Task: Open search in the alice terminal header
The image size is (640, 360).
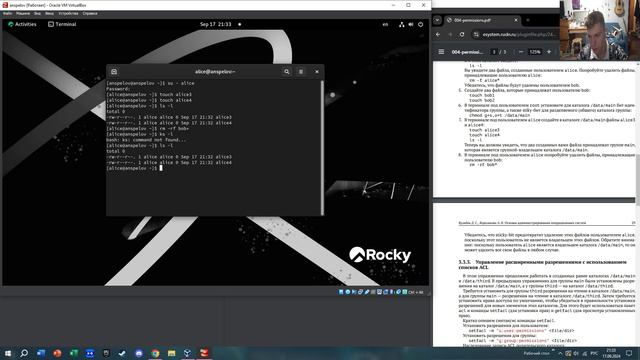Action: [287, 71]
